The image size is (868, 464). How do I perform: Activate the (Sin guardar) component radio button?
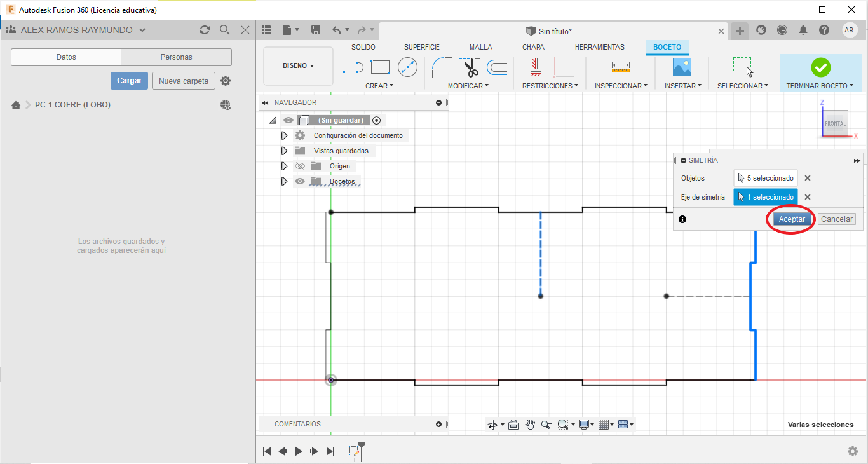click(x=376, y=120)
